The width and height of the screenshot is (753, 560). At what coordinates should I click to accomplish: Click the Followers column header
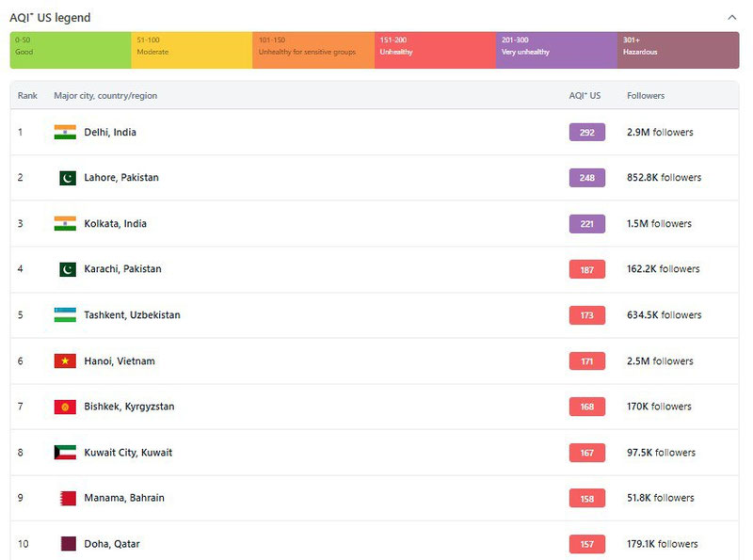[x=646, y=96]
